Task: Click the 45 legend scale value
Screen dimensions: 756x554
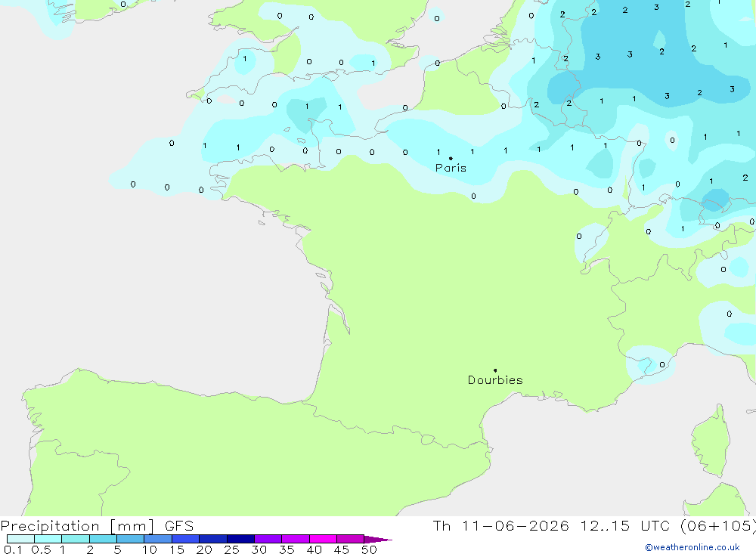Action: click(342, 549)
